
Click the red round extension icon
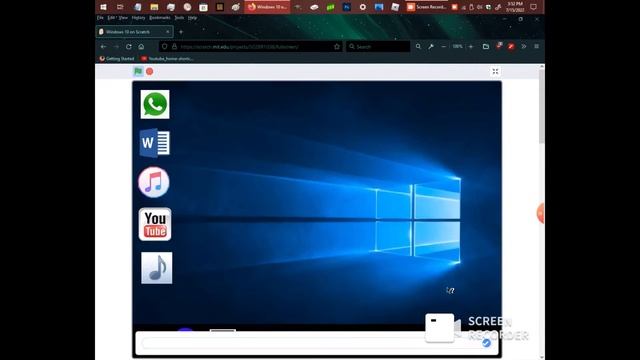[511, 47]
